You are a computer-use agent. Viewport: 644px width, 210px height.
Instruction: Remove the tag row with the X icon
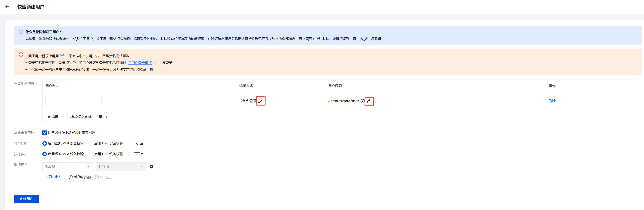point(151,167)
